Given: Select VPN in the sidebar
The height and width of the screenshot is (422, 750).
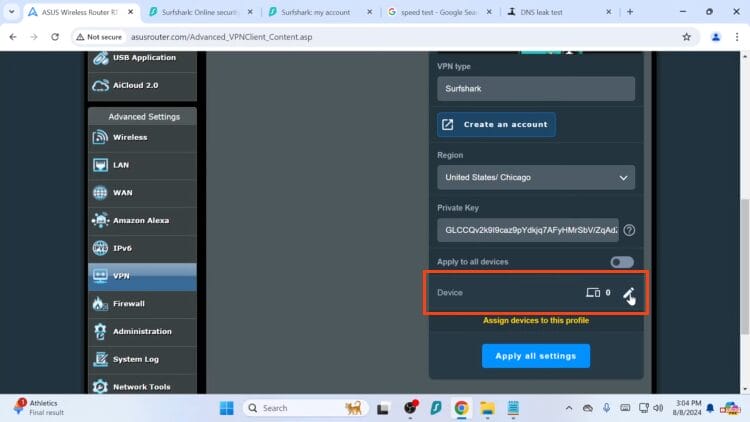Looking at the screenshot, I should [142, 277].
